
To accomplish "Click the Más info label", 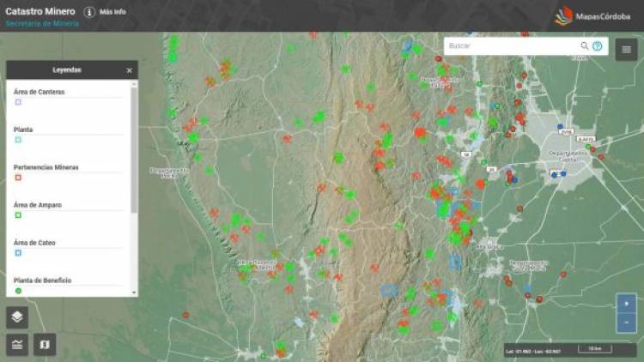I will [112, 12].
